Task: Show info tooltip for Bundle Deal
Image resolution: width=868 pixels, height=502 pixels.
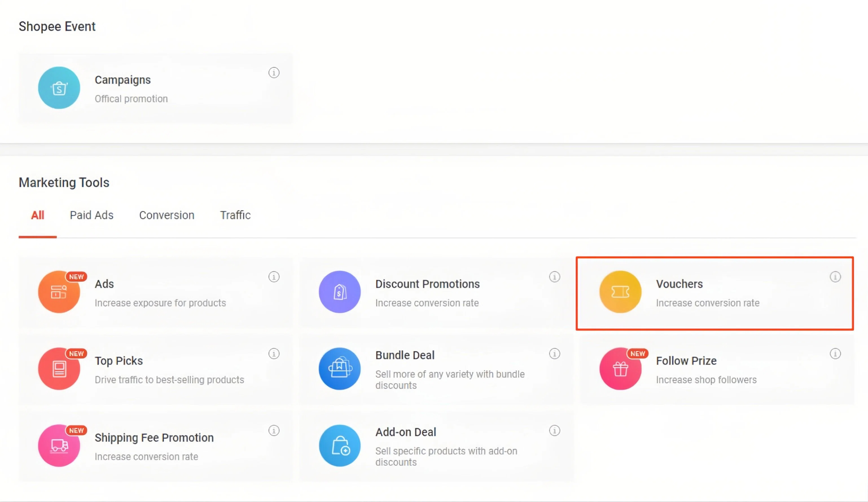Action: pos(554,354)
